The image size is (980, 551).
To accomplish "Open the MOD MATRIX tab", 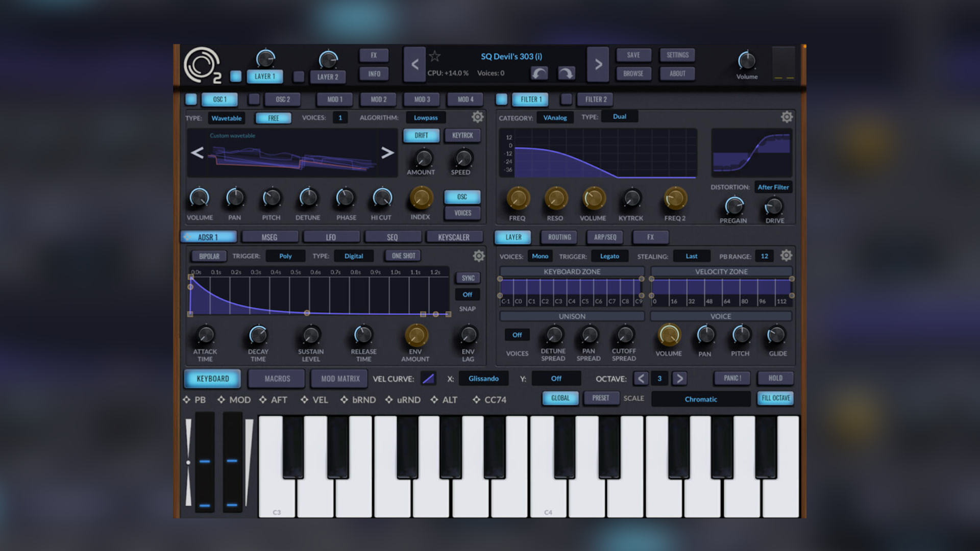I will pyautogui.click(x=340, y=379).
